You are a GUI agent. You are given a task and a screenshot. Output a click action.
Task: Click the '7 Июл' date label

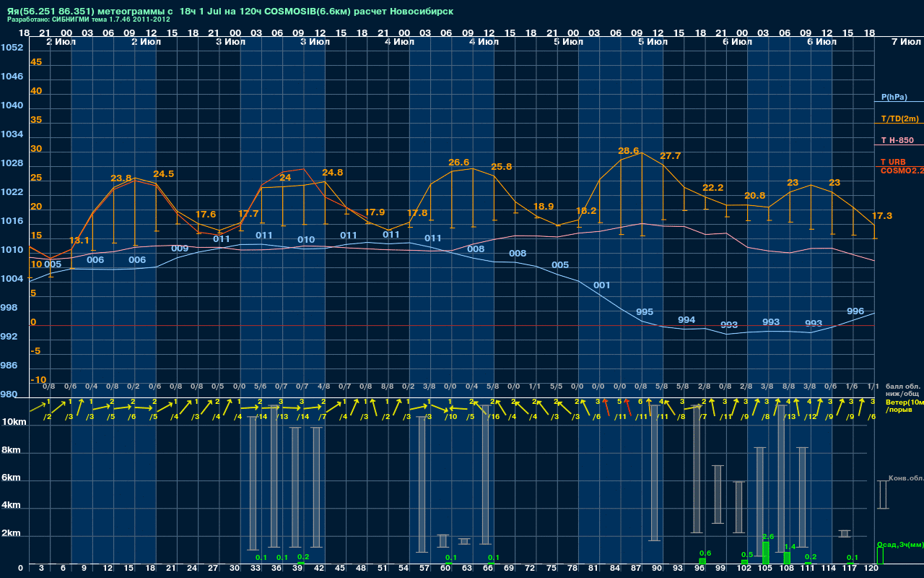tap(905, 42)
